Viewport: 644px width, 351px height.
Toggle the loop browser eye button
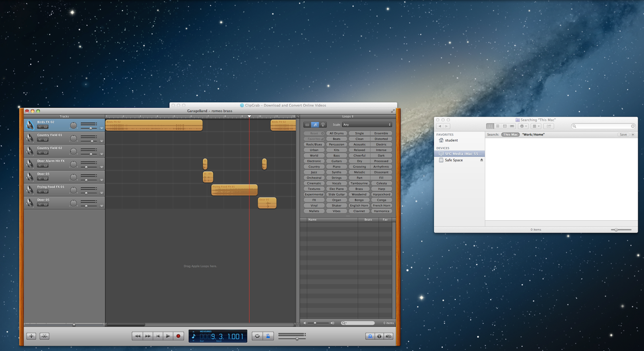pyautogui.click(x=370, y=336)
